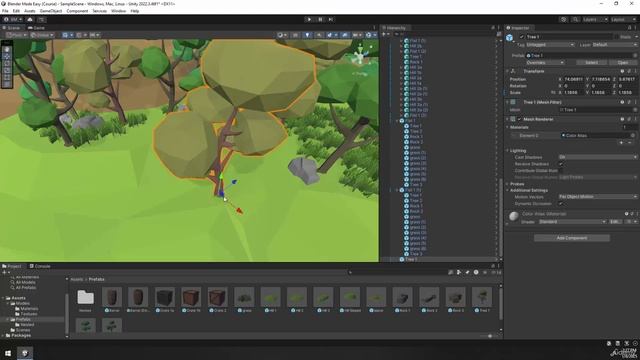This screenshot has height=360, width=640.
Task: Switch to the Project tab
Action: [12, 266]
